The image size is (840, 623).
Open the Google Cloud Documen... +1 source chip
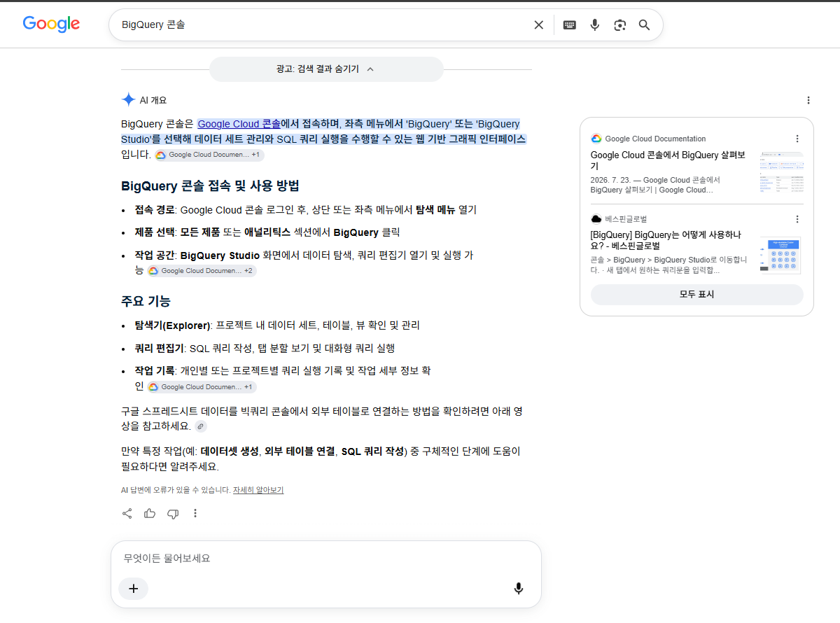209,155
